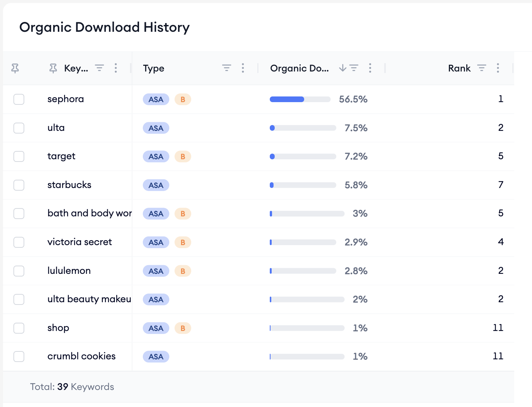Viewport: 532px width, 407px height.
Task: Select the shop keyword text
Action: coord(59,328)
